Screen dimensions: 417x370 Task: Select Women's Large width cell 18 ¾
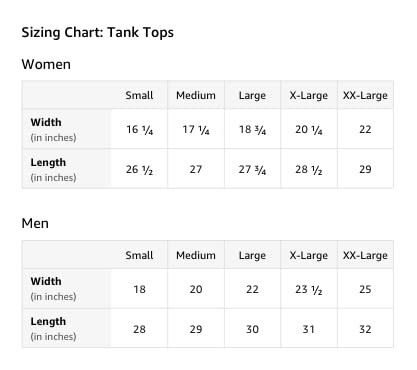coord(252,129)
